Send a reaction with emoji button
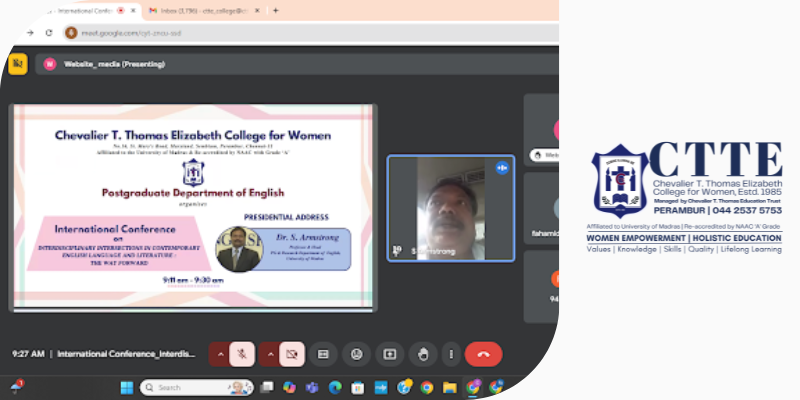The height and width of the screenshot is (400, 800). coord(356,354)
